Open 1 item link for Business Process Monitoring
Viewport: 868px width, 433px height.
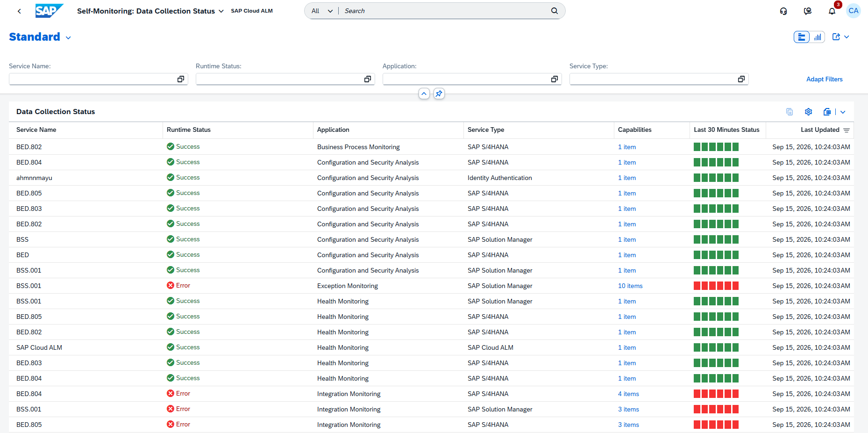click(x=627, y=147)
